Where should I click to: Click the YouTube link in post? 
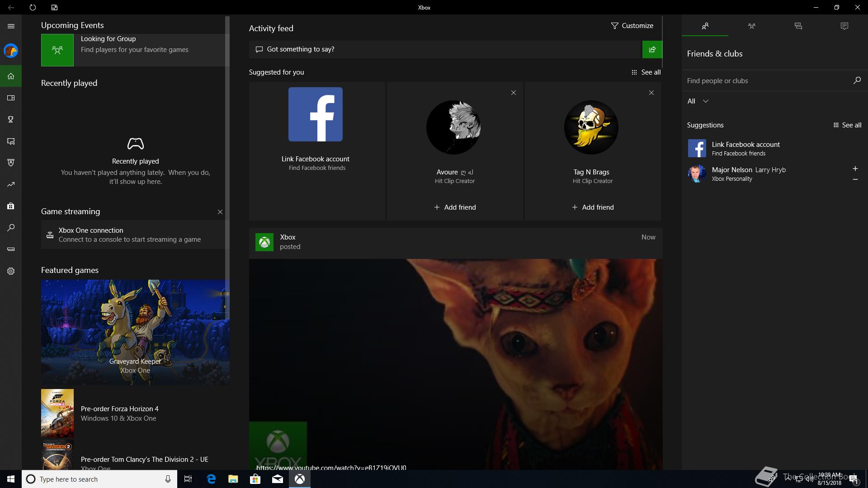tap(331, 468)
